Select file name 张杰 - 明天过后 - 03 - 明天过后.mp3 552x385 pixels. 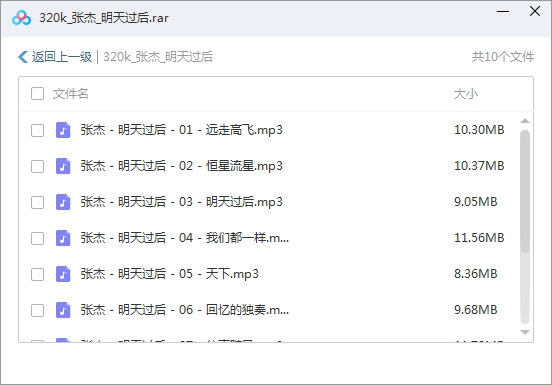coord(181,202)
